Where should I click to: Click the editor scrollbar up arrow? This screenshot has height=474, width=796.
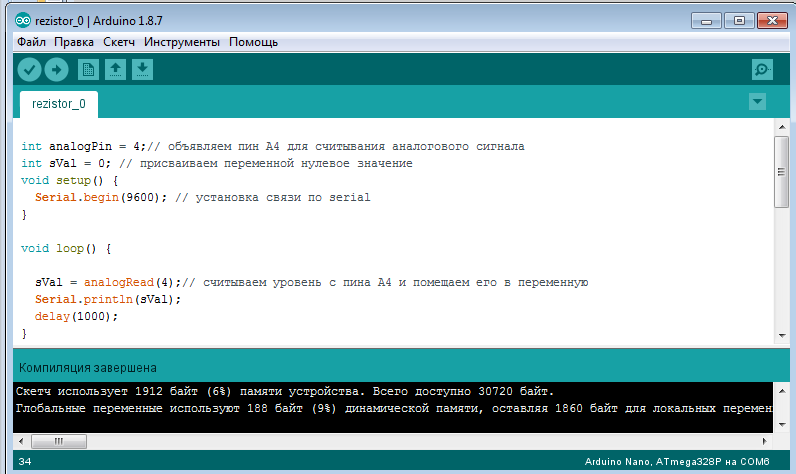782,127
